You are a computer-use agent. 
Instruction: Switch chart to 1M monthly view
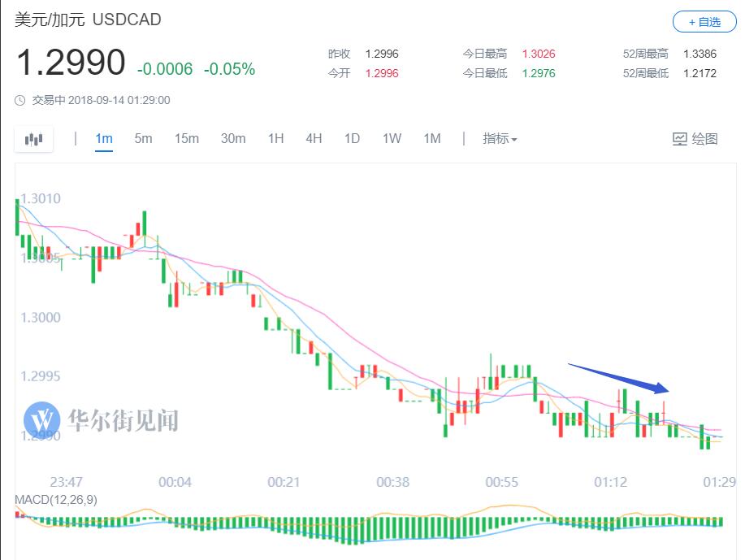tap(432, 138)
